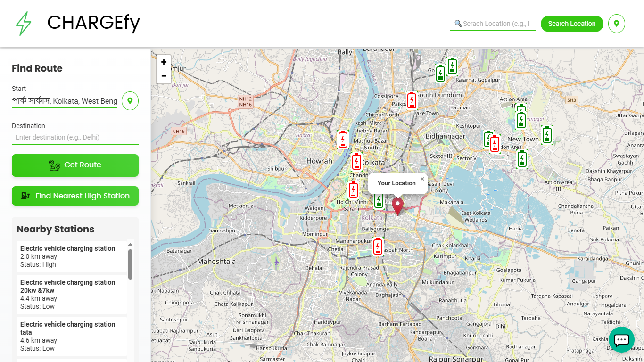Select red station marker near Kasba North
The width and height of the screenshot is (644, 362).
[378, 247]
